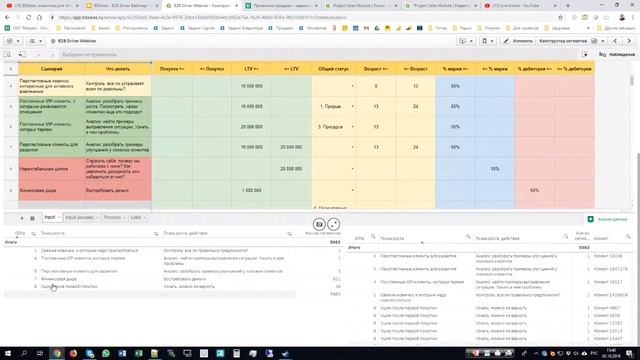
Task: Open status dropdown in 1. Прорыв row
Action: tap(353, 107)
